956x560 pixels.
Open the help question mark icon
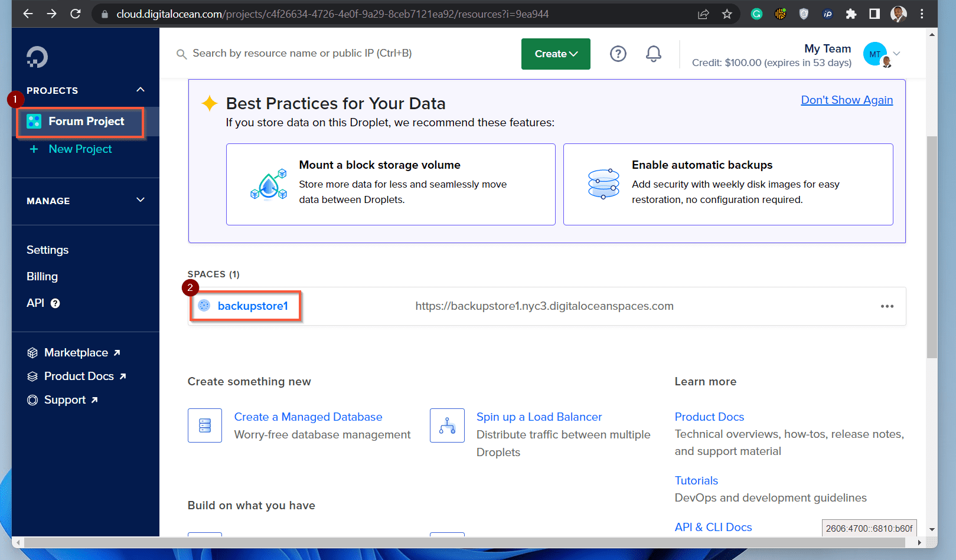(x=618, y=54)
